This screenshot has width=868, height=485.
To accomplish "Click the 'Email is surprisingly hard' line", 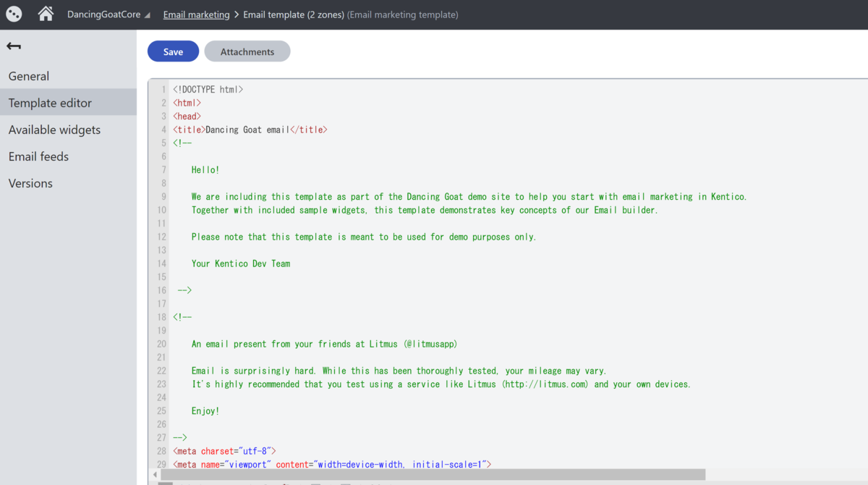I will pyautogui.click(x=399, y=371).
